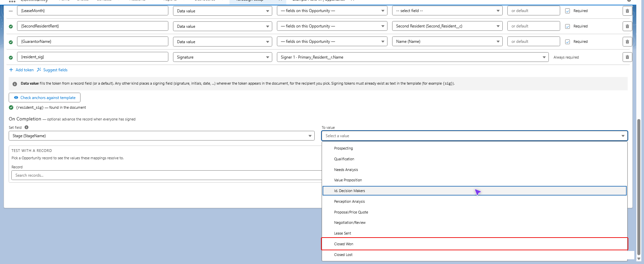644x264 pixels.
Task: Click the Search records input
Action: click(166, 175)
